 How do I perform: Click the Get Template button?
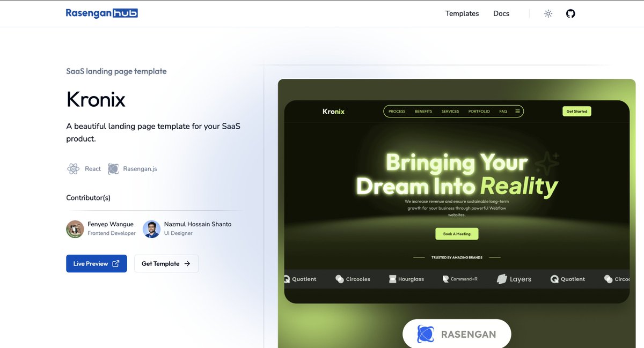click(166, 263)
